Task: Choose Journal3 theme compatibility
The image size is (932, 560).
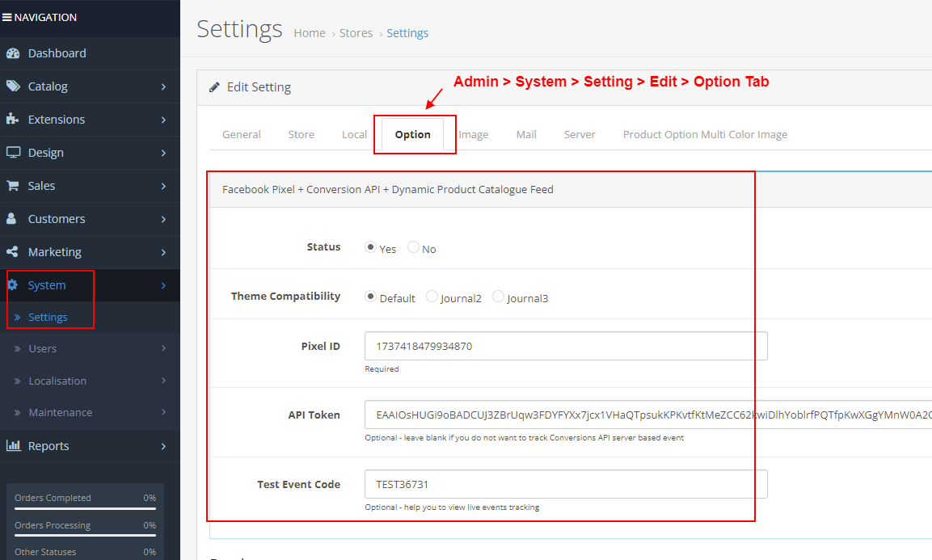Action: 498,297
